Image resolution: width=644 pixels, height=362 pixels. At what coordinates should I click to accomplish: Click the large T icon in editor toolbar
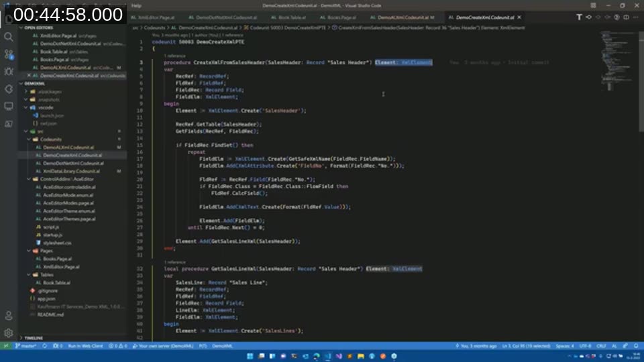pyautogui.click(x=579, y=17)
